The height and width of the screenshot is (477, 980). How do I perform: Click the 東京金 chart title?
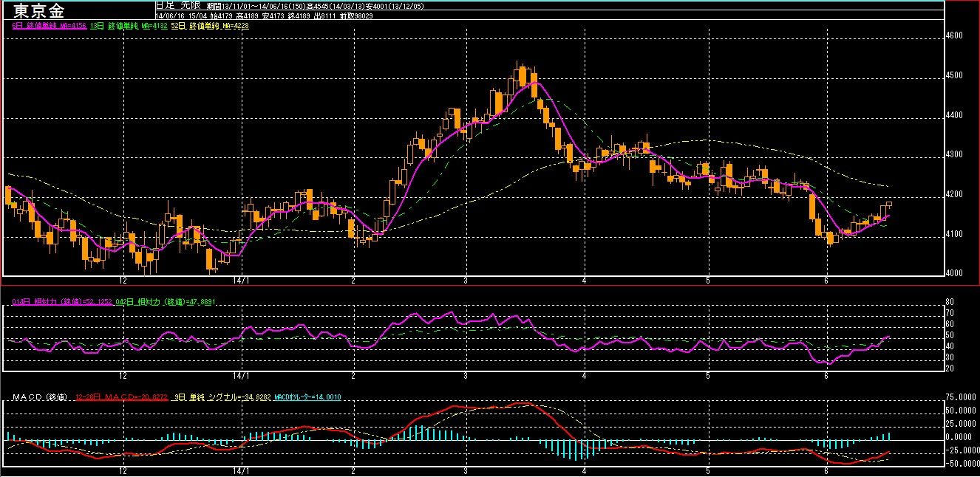[38, 10]
